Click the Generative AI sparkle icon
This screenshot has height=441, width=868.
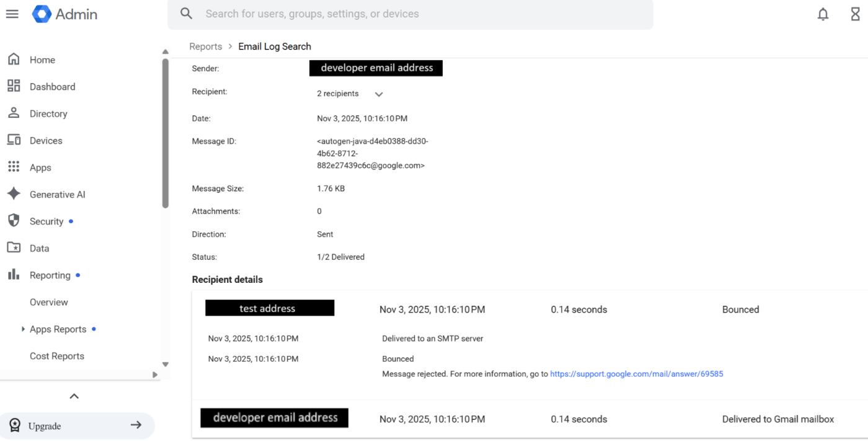[14, 194]
